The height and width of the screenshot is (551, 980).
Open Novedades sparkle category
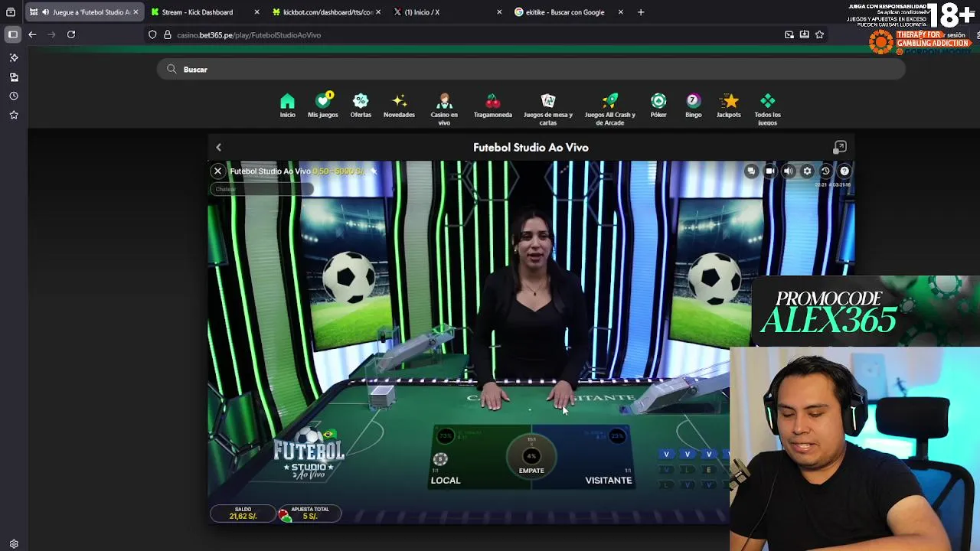tap(399, 106)
